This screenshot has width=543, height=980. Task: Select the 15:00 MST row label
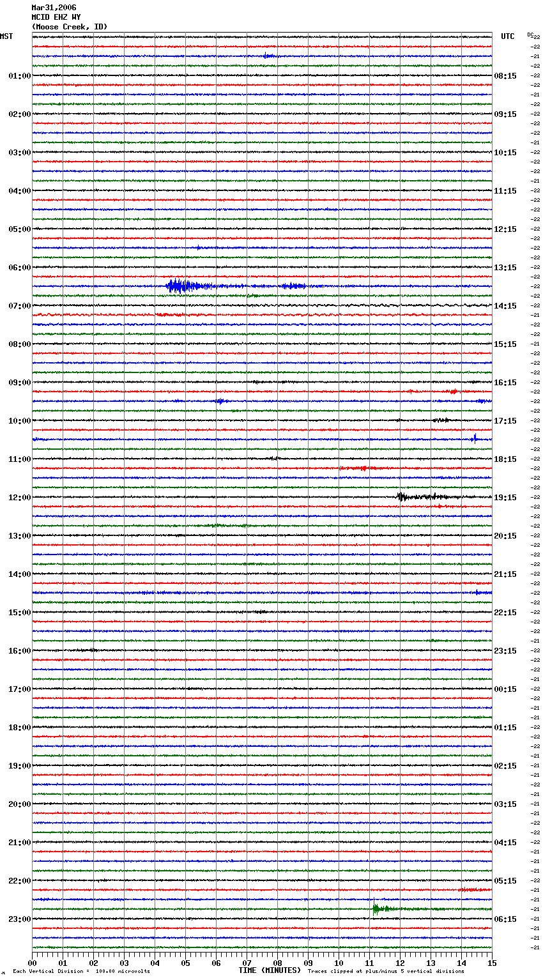pos(20,613)
